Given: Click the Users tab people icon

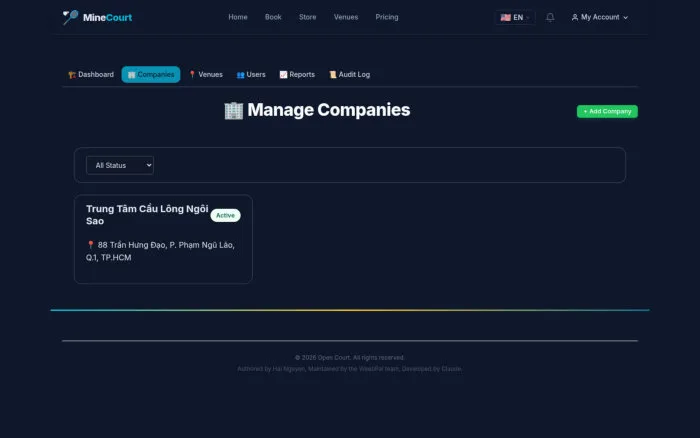Looking at the screenshot, I should (240, 75).
